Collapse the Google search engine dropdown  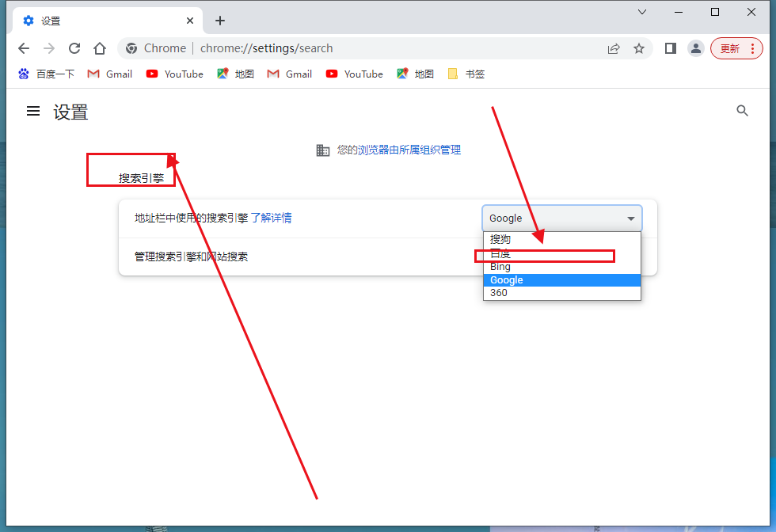pyautogui.click(x=561, y=218)
